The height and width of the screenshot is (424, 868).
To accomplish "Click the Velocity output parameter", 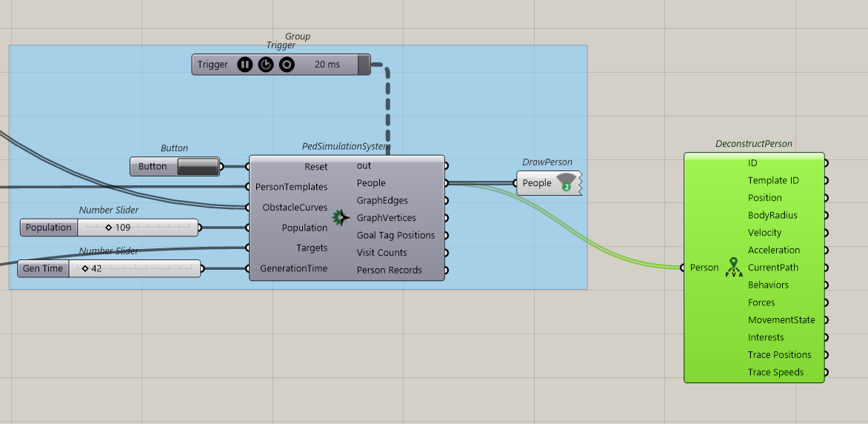I will [x=764, y=233].
